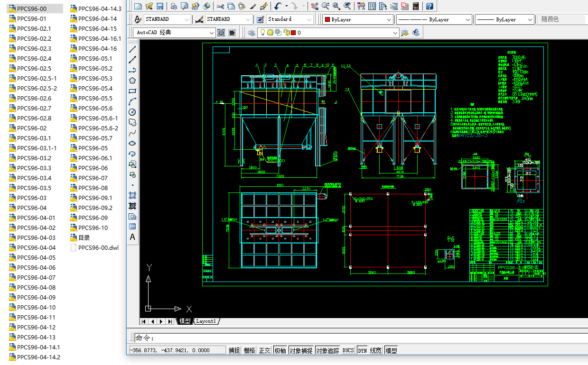Select the Revision Cloud tool
This screenshot has width=588, height=365.
[x=133, y=122]
